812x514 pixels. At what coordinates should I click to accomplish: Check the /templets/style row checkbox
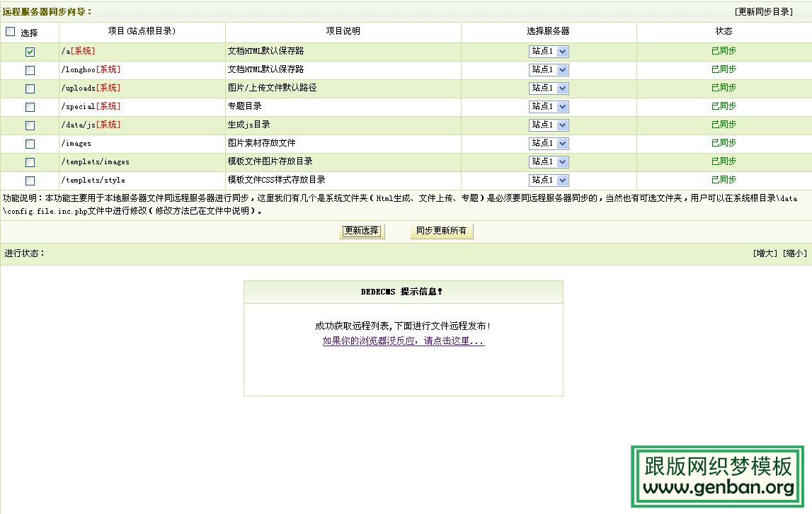click(30, 181)
